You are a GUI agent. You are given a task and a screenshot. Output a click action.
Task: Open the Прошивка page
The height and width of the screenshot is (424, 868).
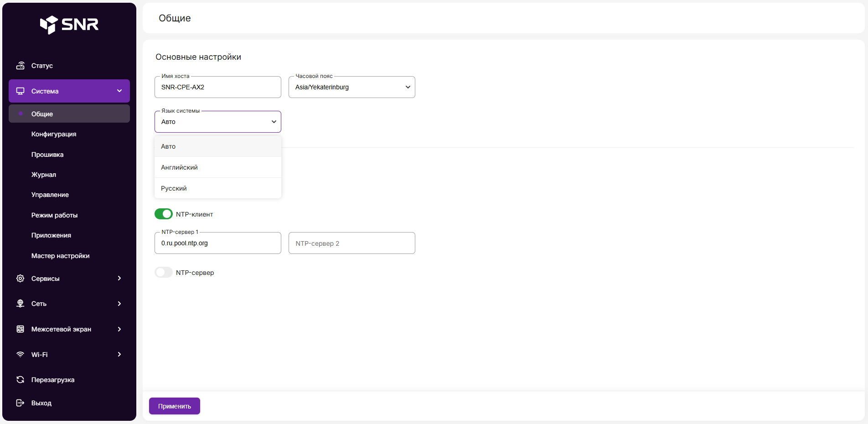[47, 155]
